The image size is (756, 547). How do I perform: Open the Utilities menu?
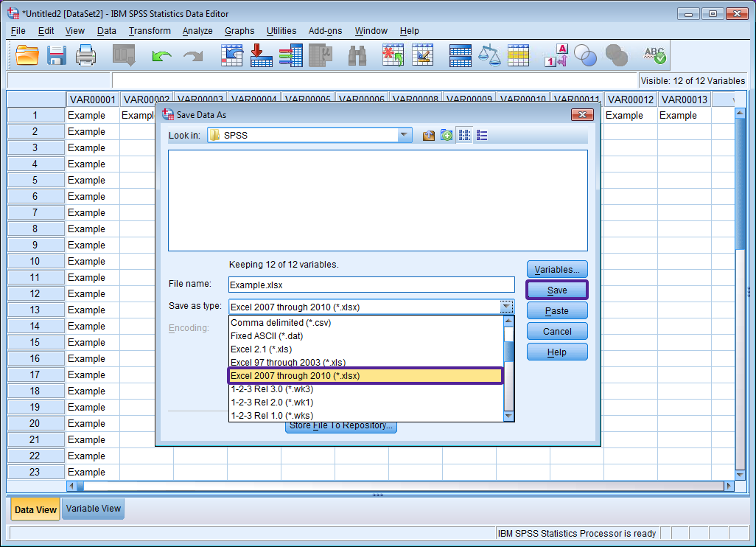tap(281, 31)
